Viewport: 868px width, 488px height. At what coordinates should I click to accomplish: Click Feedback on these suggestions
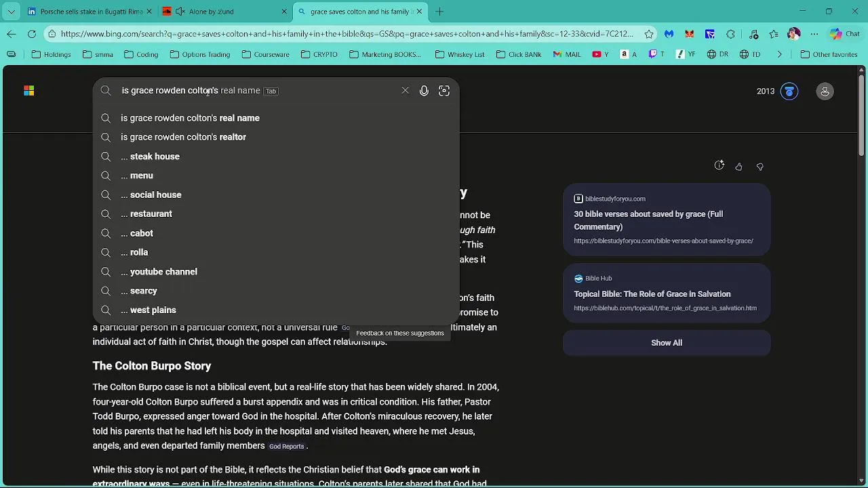tap(400, 333)
